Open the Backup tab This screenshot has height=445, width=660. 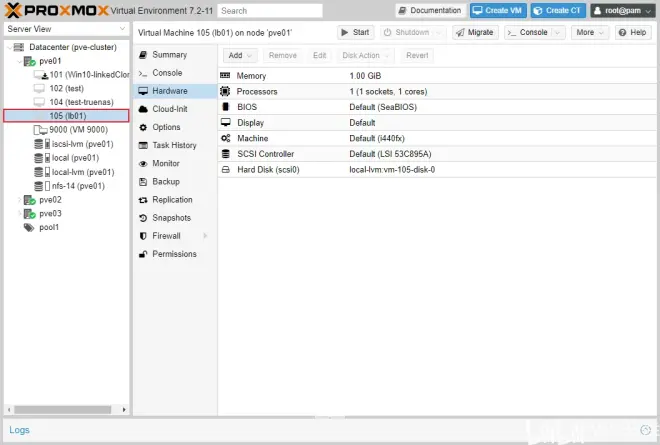coord(175,181)
